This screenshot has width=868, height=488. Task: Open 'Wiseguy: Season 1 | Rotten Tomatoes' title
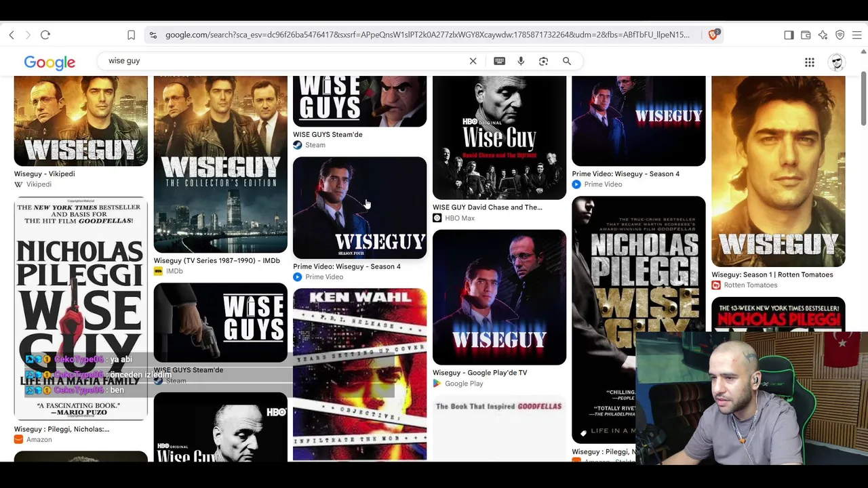pyautogui.click(x=772, y=275)
